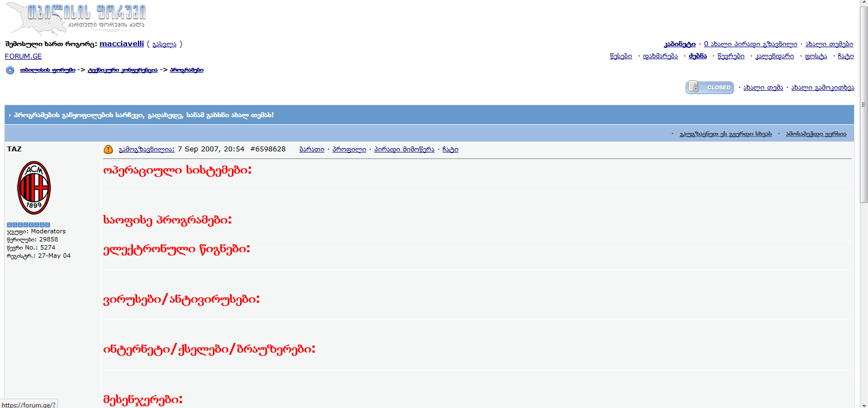Open 0 ახალი პირადი გზავნილი messages link
868x408 pixels.
point(751,44)
